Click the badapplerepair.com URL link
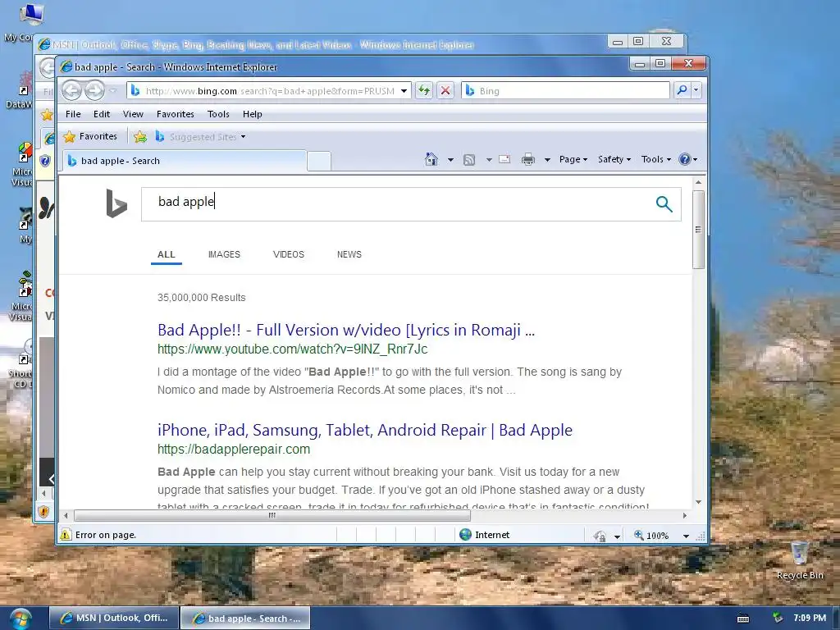The width and height of the screenshot is (840, 630). click(x=234, y=449)
